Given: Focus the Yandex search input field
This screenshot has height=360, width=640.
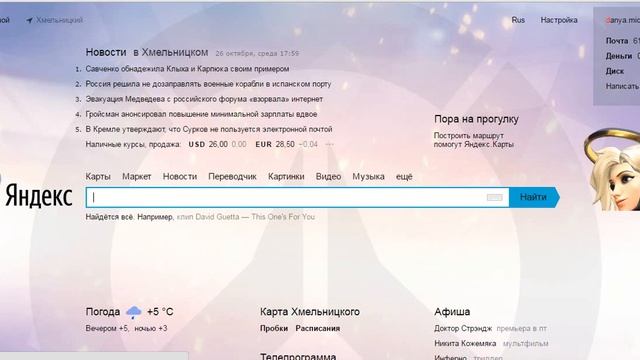Looking at the screenshot, I should point(297,198).
